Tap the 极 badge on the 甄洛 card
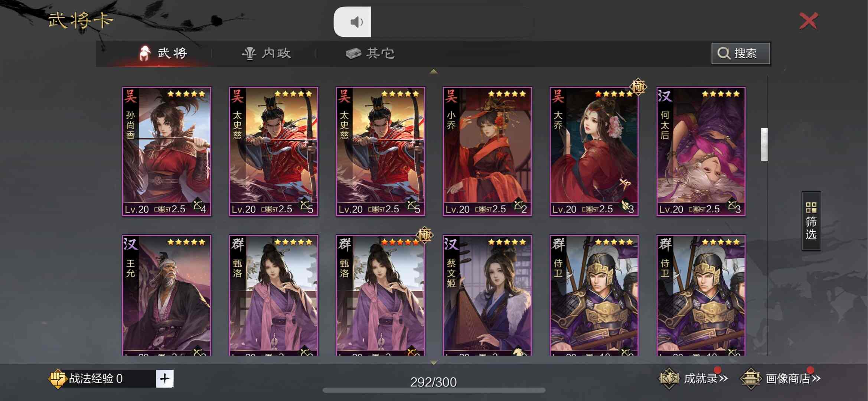Screen dimensions: 868x401 point(424,235)
